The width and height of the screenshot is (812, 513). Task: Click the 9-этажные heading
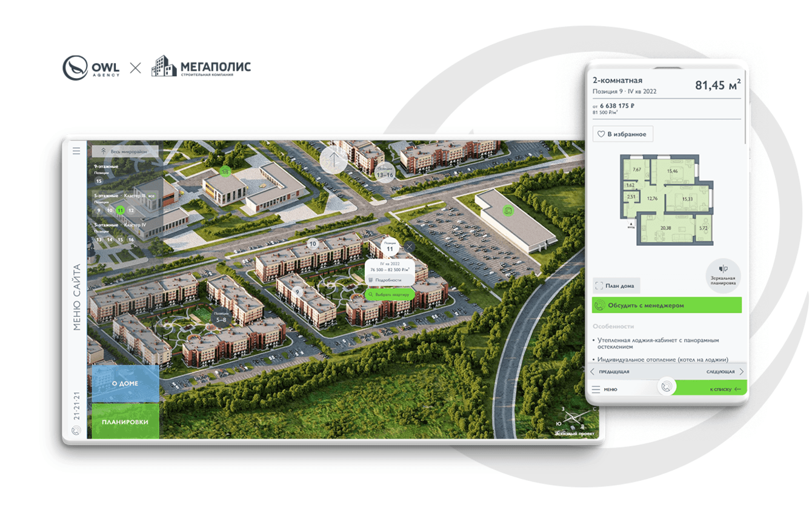coord(106,166)
